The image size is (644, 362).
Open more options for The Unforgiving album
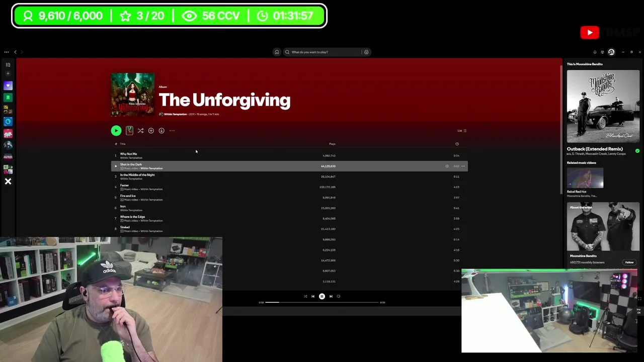(x=172, y=131)
